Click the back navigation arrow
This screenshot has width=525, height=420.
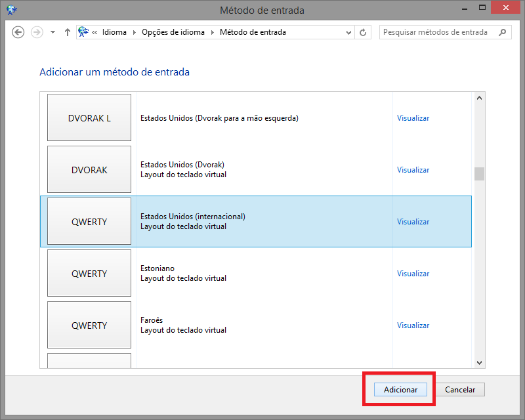click(x=18, y=31)
